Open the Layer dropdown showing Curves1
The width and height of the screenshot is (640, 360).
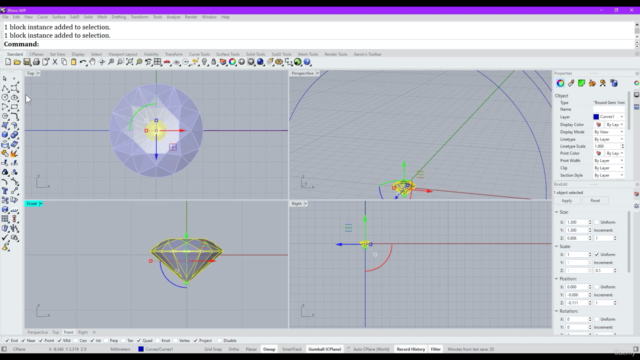(x=609, y=117)
